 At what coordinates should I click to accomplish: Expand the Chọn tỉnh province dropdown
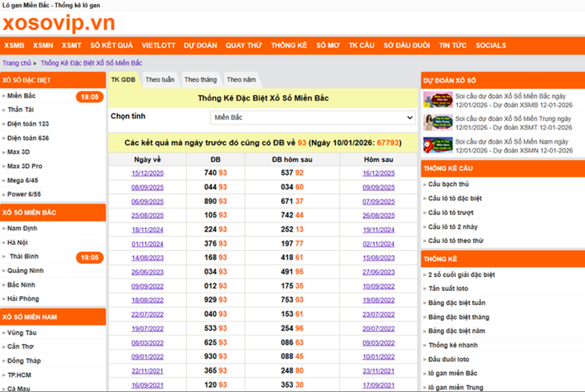[313, 117]
